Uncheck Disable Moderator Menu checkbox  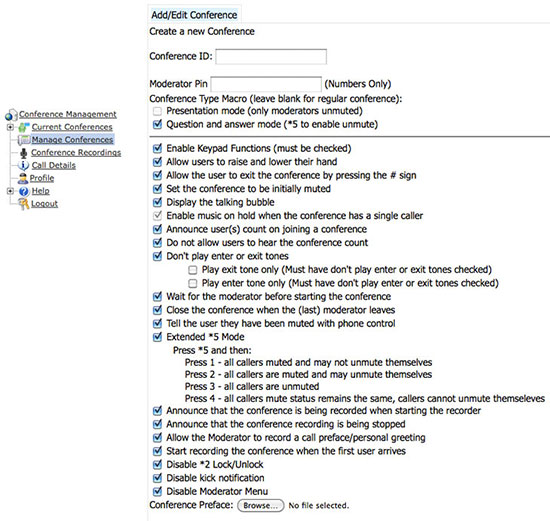coord(157,491)
